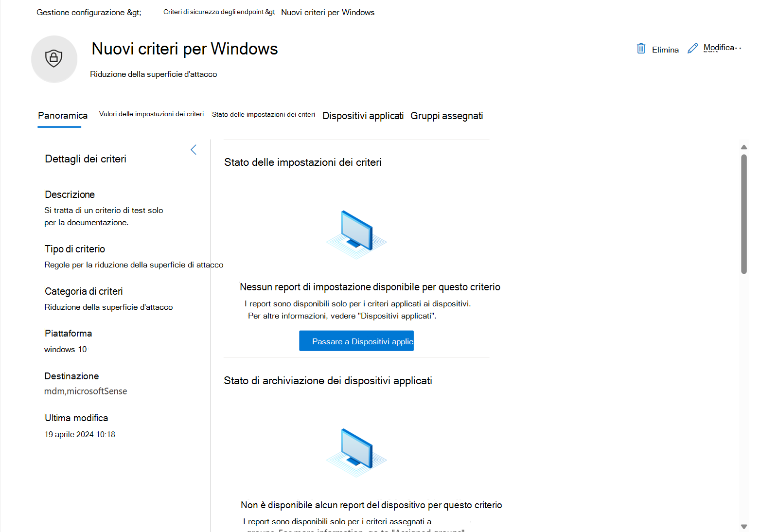Click Non è disponibile alcun report del dispositivo message
Viewport: 778px width, 532px height.
[x=371, y=505]
